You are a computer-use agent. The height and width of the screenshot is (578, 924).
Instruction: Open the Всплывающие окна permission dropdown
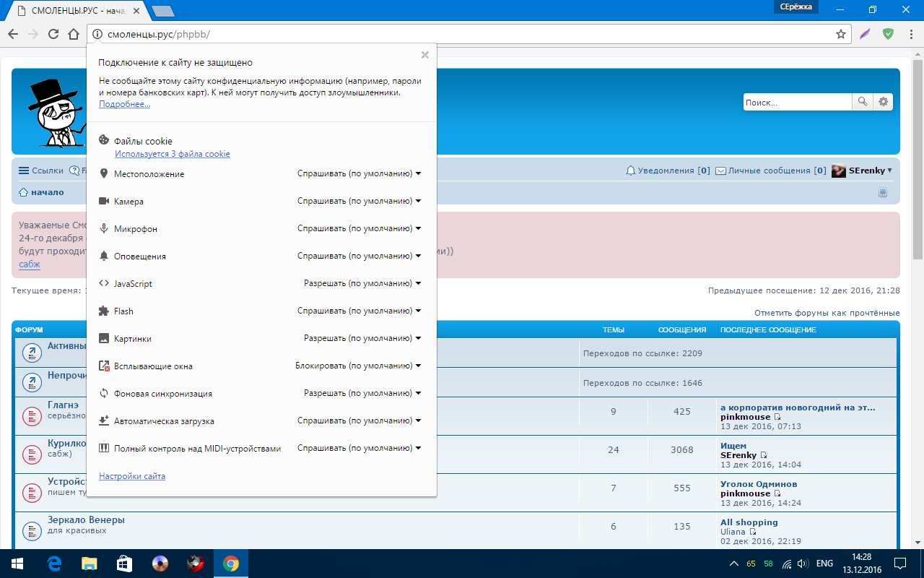(358, 366)
